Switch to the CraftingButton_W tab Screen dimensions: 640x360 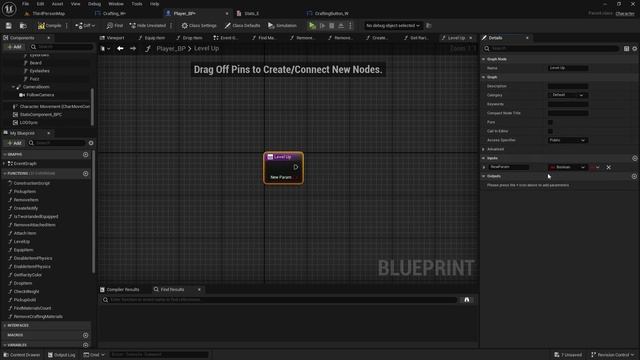click(331, 13)
